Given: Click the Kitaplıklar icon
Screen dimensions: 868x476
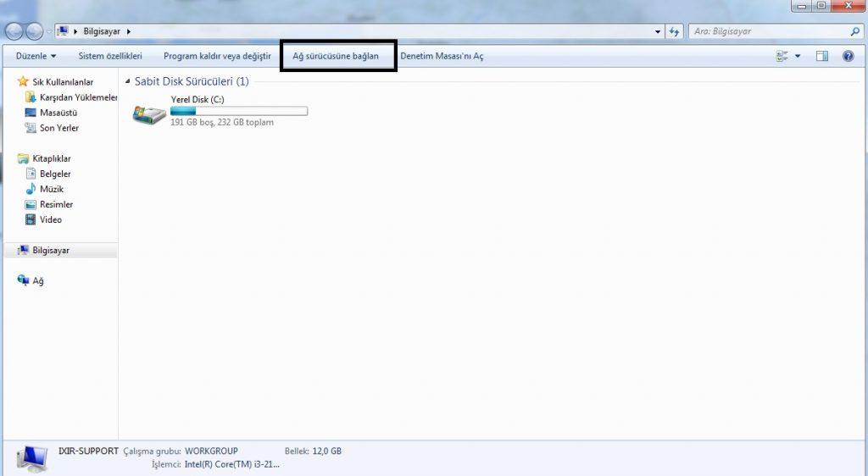Looking at the screenshot, I should click(x=23, y=158).
